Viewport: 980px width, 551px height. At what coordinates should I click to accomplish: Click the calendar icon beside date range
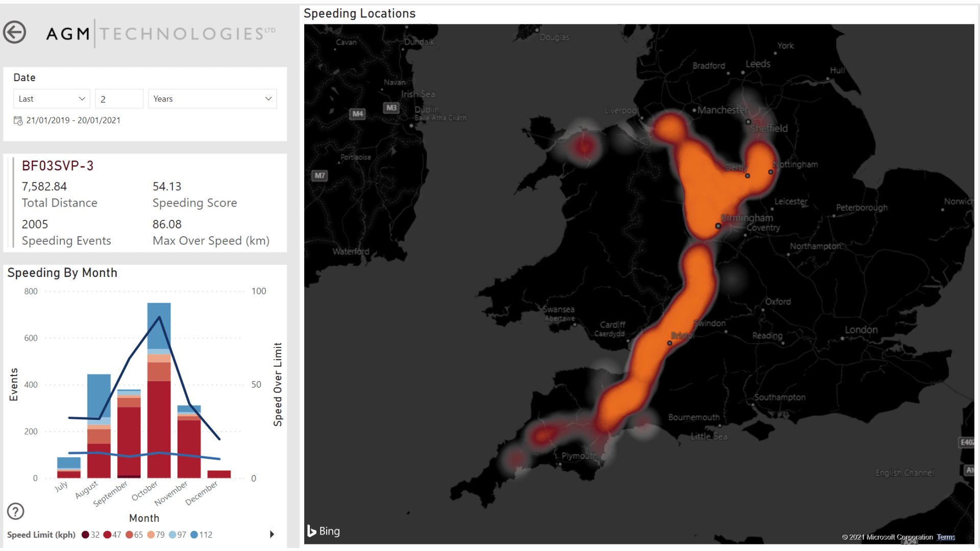tap(18, 121)
